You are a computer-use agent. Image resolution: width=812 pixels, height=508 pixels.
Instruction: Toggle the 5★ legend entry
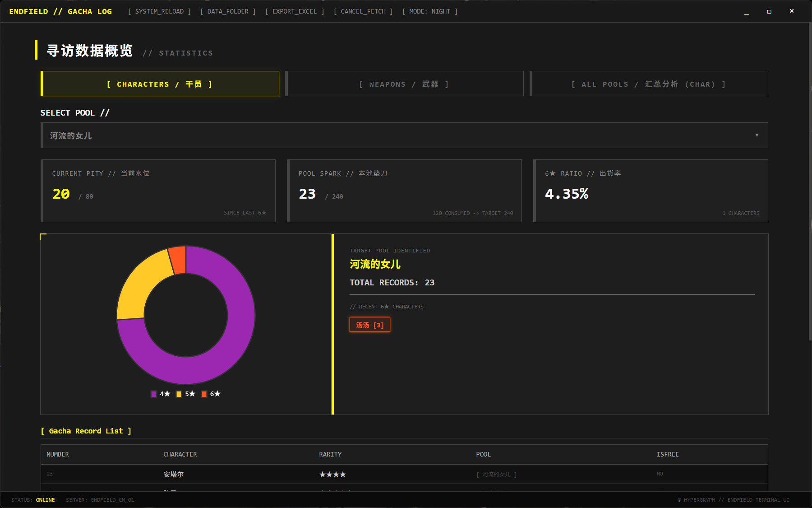[x=185, y=394]
